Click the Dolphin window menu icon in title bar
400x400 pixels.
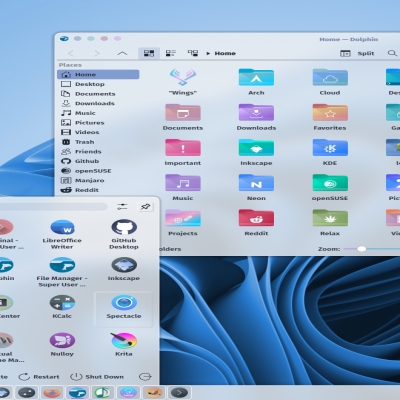tap(64, 39)
